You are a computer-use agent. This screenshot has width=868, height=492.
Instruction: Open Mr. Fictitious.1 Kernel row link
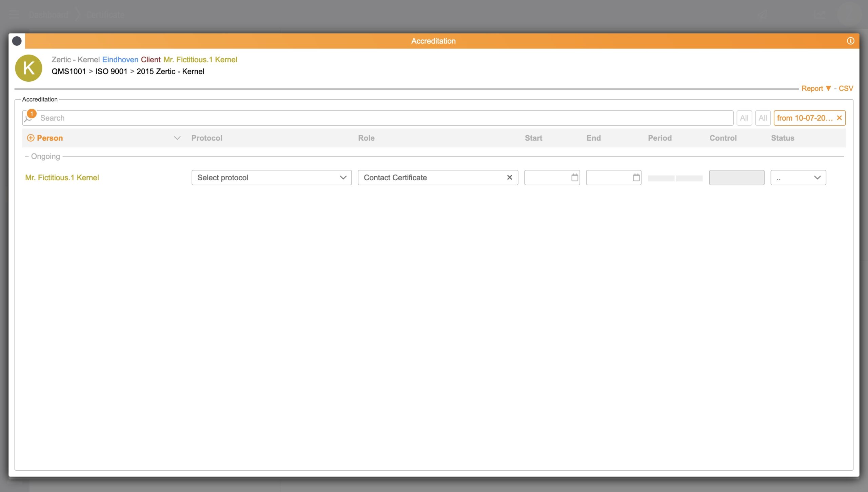62,178
